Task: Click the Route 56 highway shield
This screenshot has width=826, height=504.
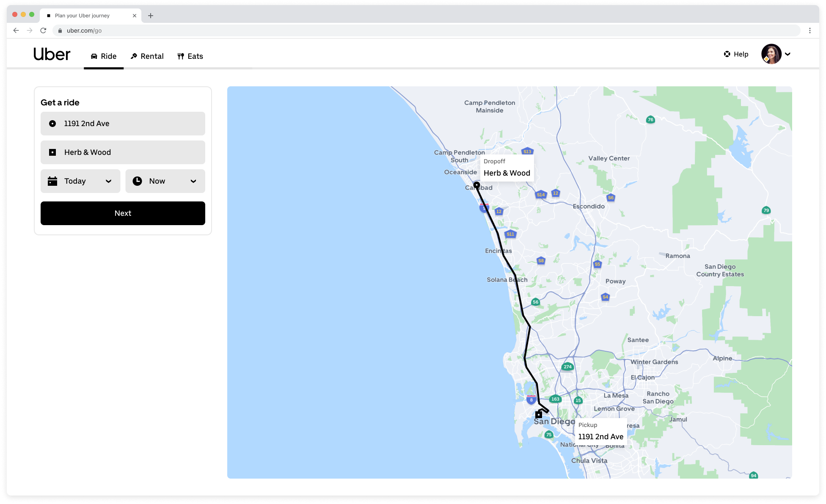Action: 535,302
